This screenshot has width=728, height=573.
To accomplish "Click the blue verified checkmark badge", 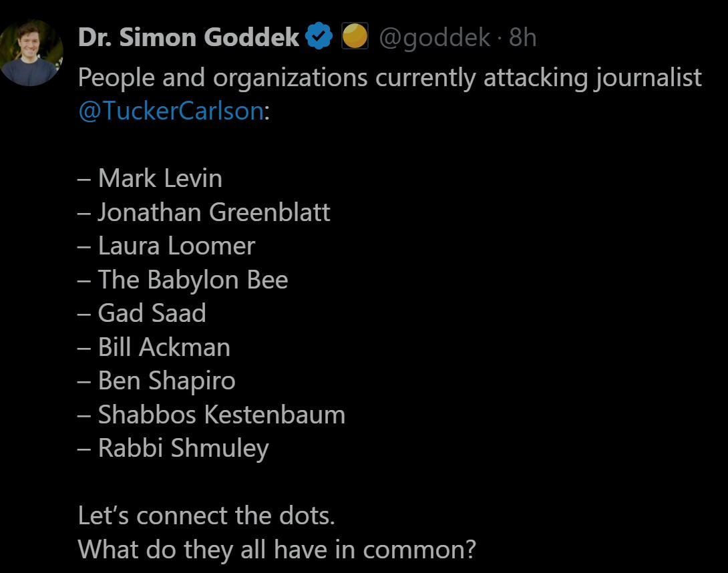I will 319,37.
